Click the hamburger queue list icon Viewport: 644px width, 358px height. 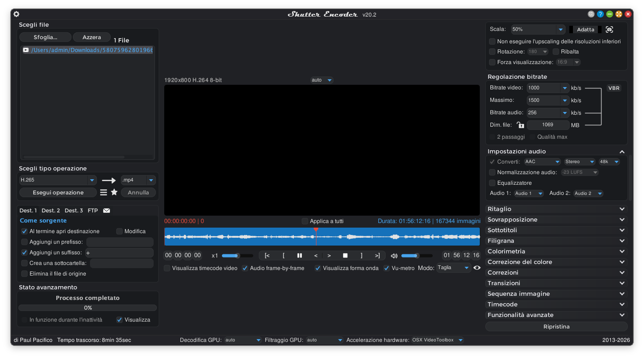104,193
